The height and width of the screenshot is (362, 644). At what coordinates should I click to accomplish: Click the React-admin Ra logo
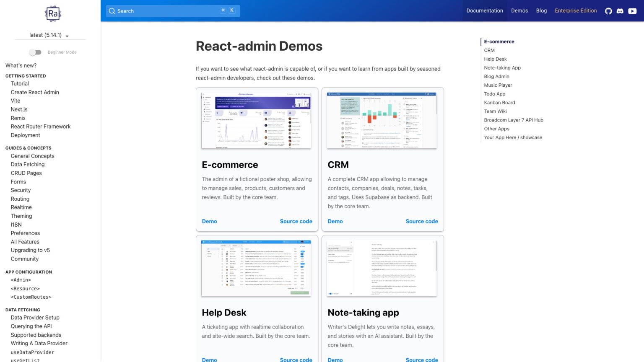point(53,13)
